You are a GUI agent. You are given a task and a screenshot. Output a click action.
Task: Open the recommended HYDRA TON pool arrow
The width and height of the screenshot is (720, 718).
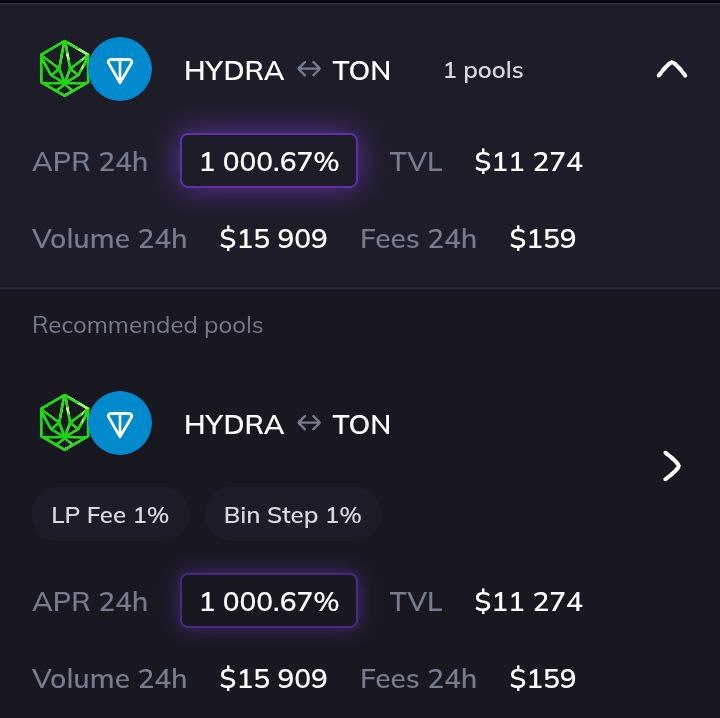(x=672, y=466)
